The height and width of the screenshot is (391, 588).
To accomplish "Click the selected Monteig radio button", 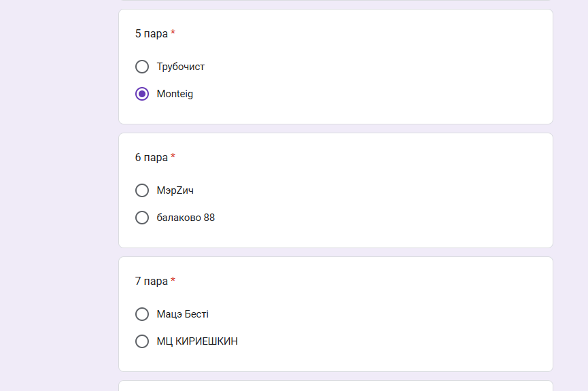I will pyautogui.click(x=142, y=94).
